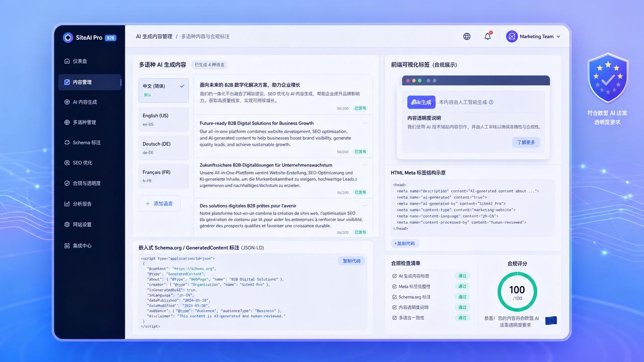Open more options on French content row
Viewport: 644px width, 362px height.
coord(365,205)
